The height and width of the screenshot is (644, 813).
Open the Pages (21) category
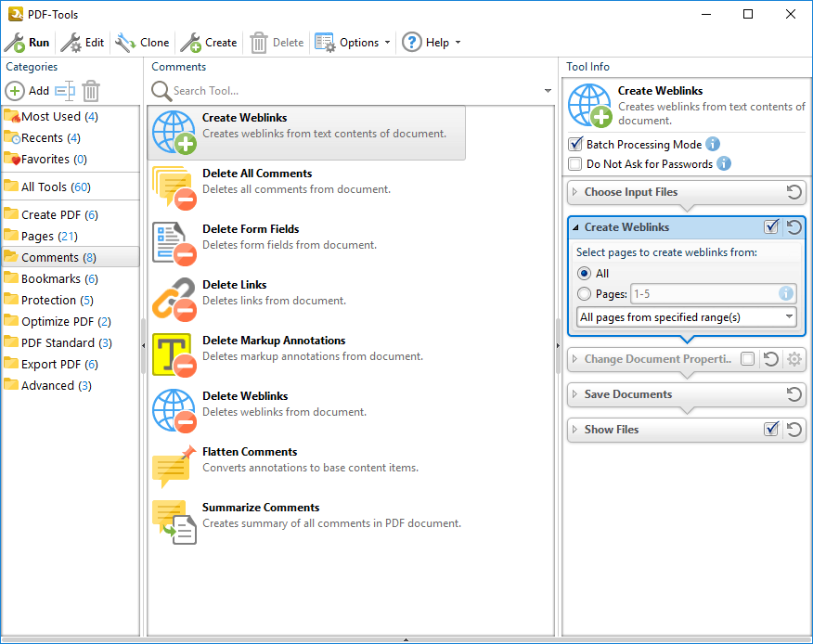(x=71, y=236)
